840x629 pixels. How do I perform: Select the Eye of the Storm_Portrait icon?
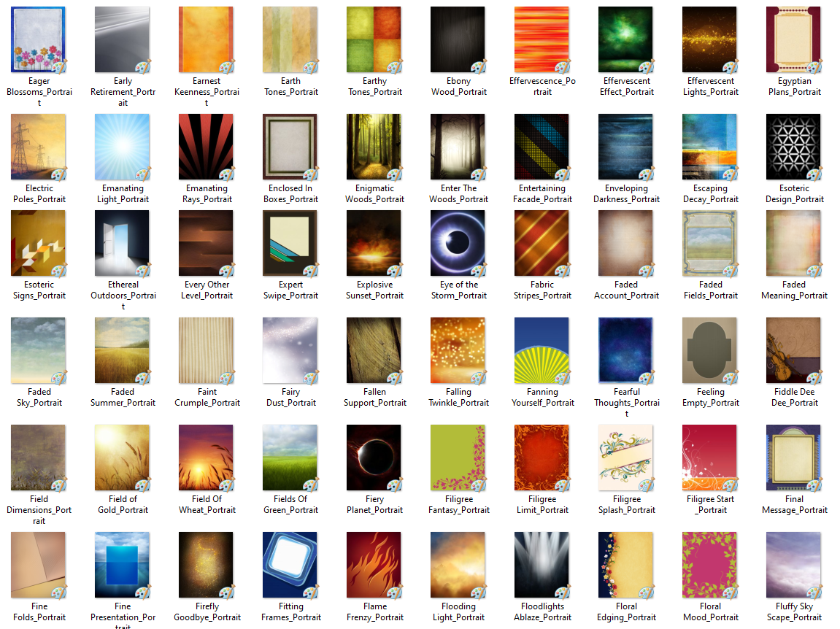[458, 243]
